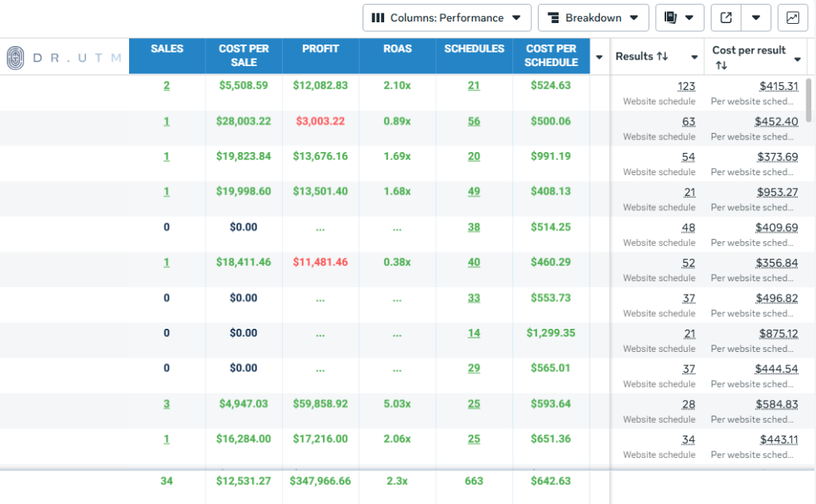This screenshot has height=504, width=816.
Task: Open the Breakdown dropdown menu
Action: coord(593,18)
